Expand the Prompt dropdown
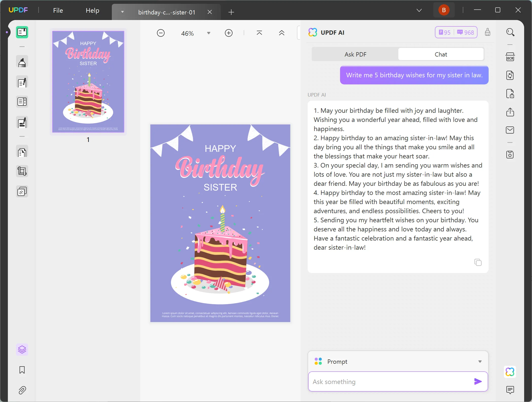The height and width of the screenshot is (402, 532). pyautogui.click(x=480, y=362)
